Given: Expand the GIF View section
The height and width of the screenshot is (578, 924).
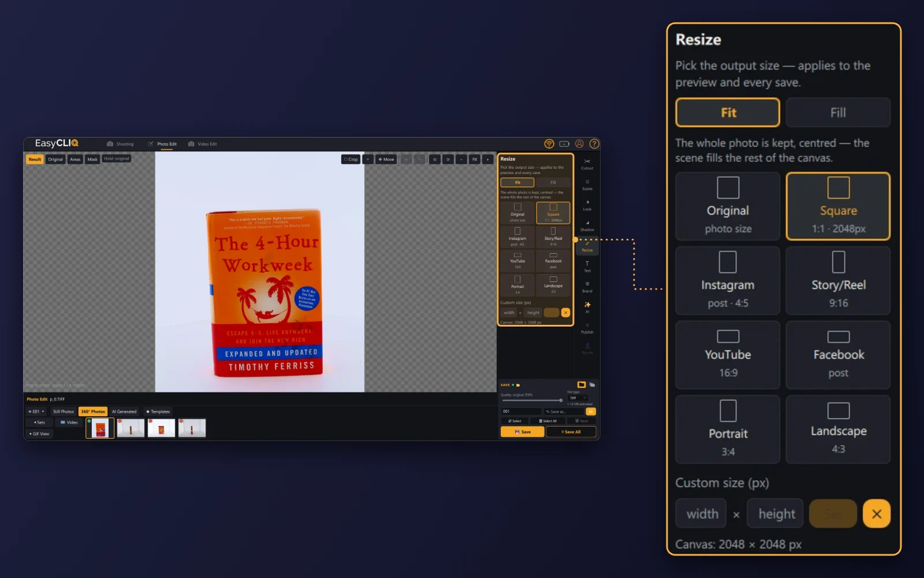Looking at the screenshot, I should click(x=40, y=433).
